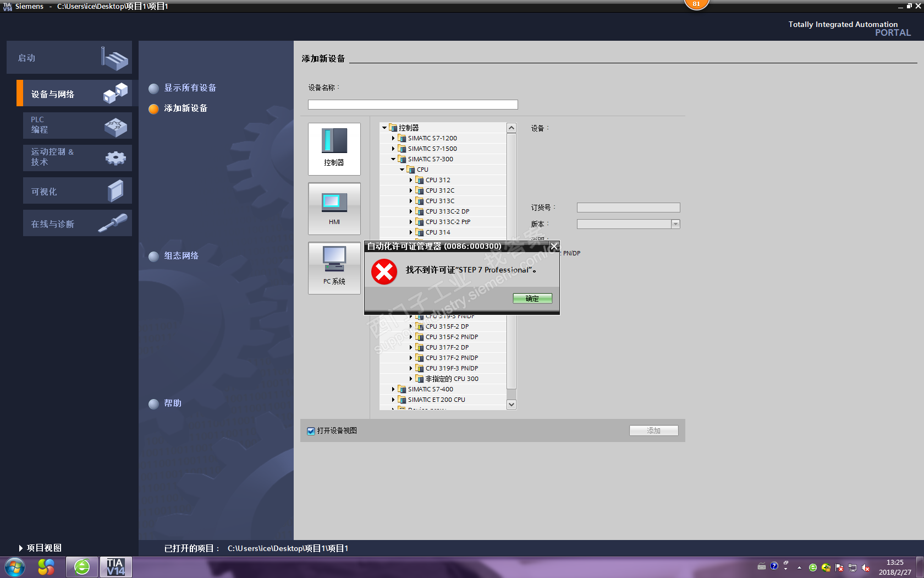Select the HMI device category icon
924x578 pixels.
(334, 209)
